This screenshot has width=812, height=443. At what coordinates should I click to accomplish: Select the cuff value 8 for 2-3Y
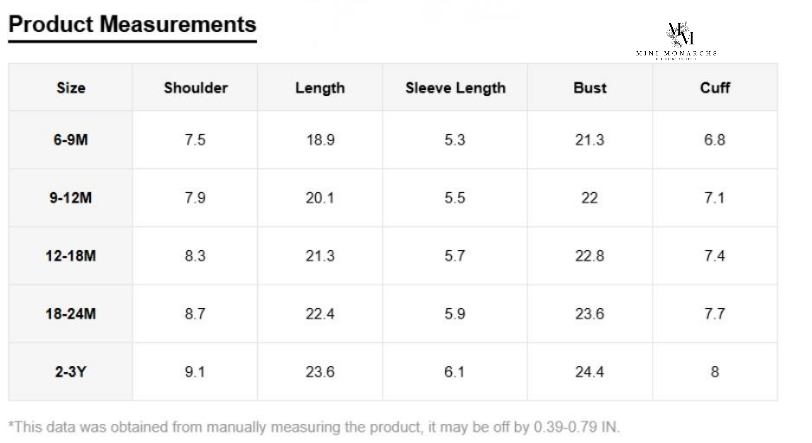pos(715,372)
